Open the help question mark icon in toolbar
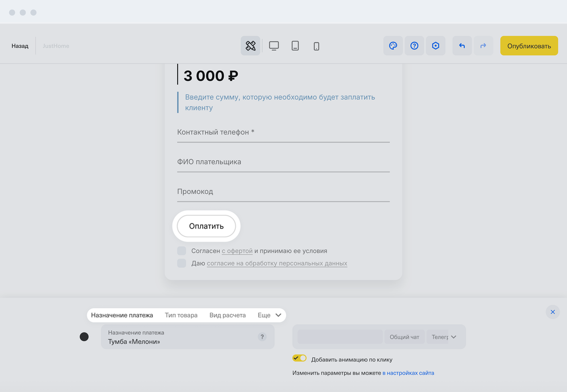 click(414, 46)
